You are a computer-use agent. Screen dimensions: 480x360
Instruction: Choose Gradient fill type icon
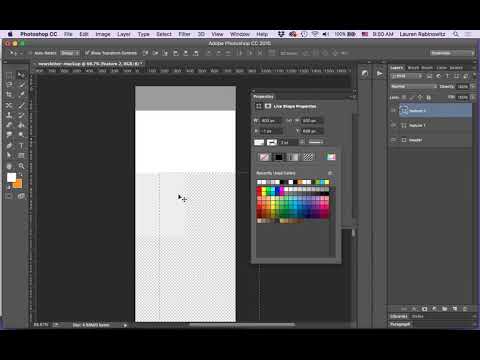click(x=293, y=157)
